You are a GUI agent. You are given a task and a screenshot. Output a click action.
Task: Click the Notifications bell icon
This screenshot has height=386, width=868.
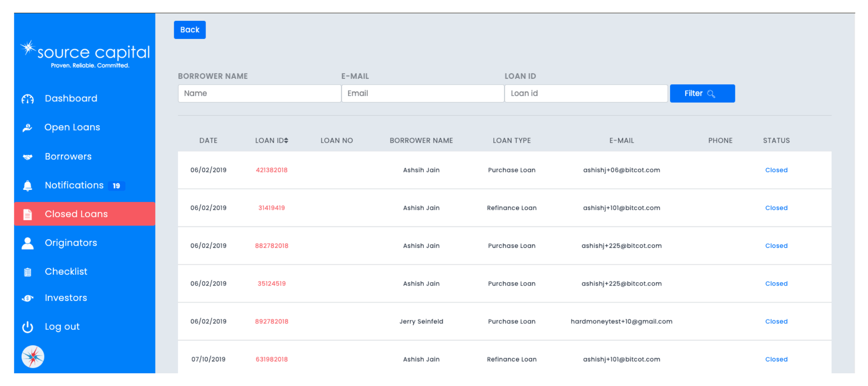point(28,186)
